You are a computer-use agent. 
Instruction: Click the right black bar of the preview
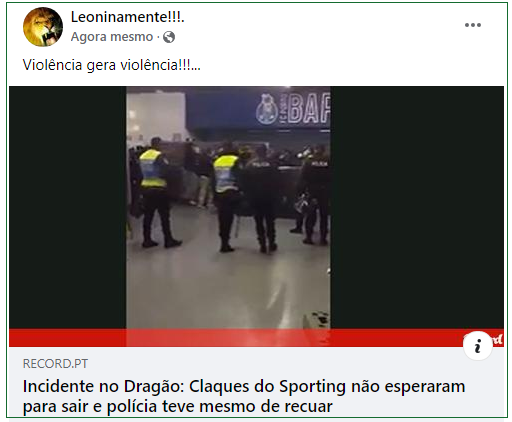[x=417, y=207]
